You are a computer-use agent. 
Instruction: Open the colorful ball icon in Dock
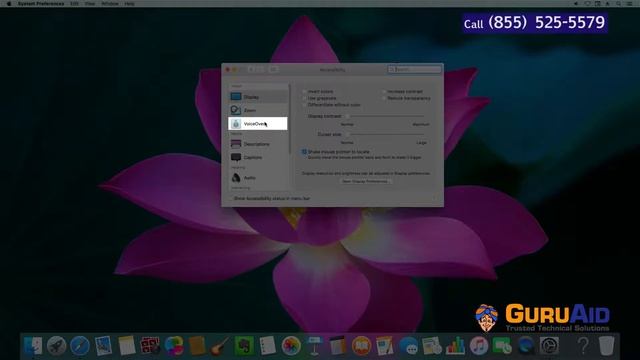click(x=174, y=346)
